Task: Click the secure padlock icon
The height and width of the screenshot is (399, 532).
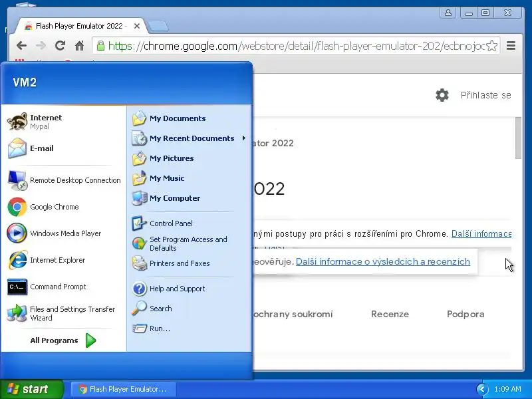Action: (x=100, y=45)
